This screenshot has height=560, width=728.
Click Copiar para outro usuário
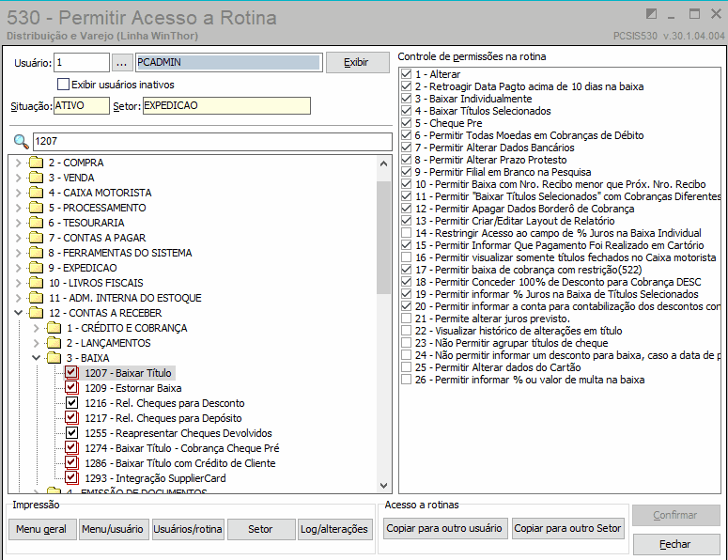click(445, 528)
